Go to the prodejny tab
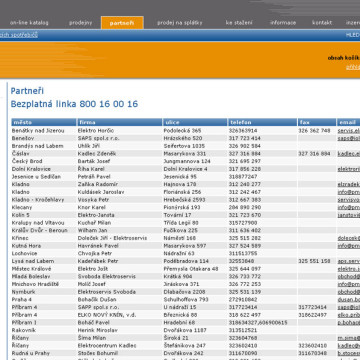The image size is (360, 360). [x=80, y=23]
